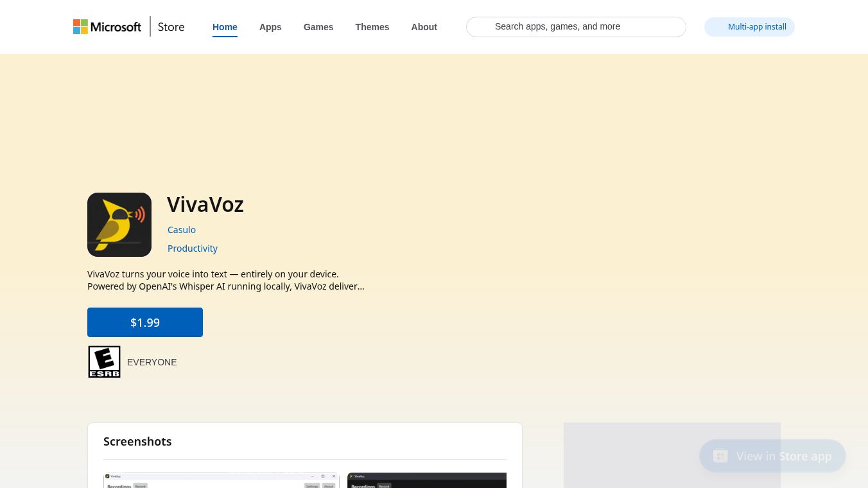Go to the Apps section

coord(270,27)
